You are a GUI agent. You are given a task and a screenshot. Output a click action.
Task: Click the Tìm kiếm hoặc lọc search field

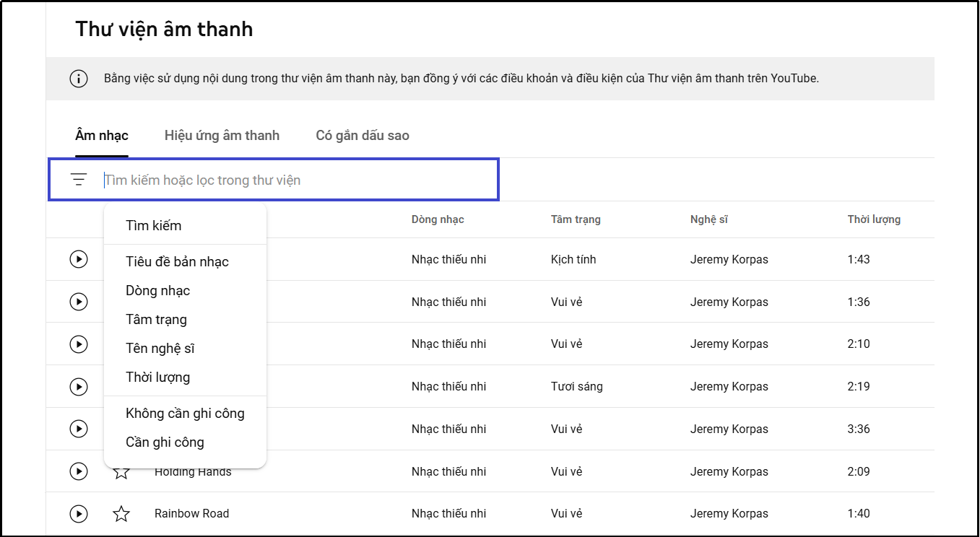pos(296,180)
